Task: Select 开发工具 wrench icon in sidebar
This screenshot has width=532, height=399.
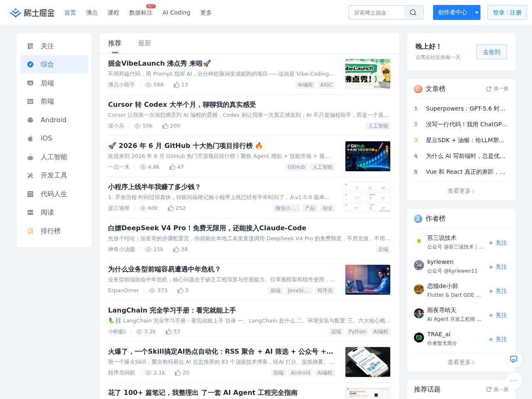Action: 30,175
